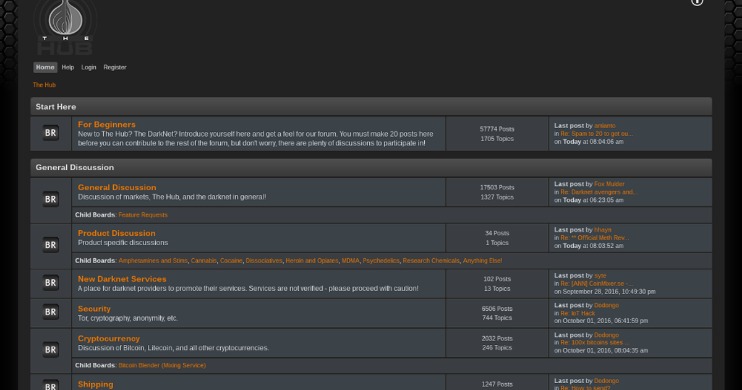Image resolution: width=742 pixels, height=390 pixels.
Task: Open the Cryptocurrency board
Action: (x=109, y=339)
